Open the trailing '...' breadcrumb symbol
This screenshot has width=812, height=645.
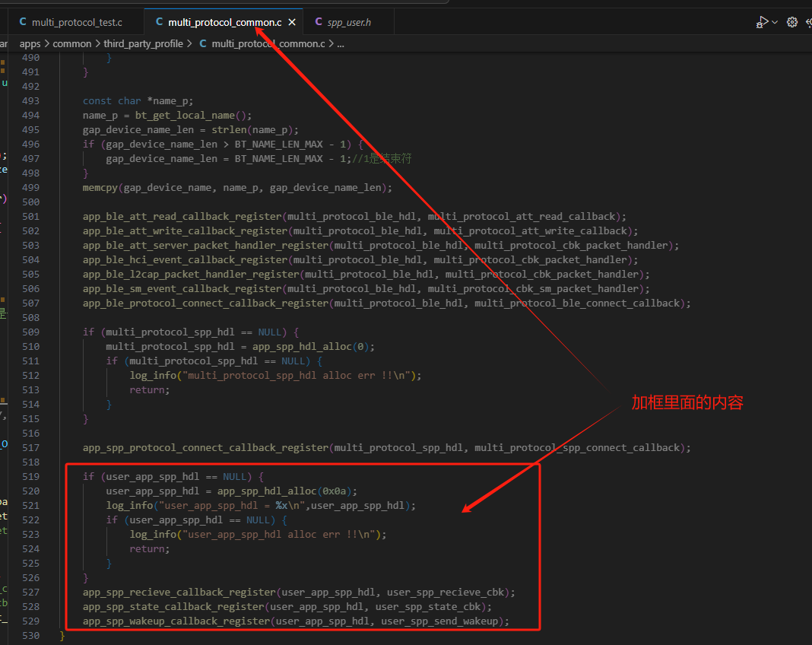click(x=340, y=44)
